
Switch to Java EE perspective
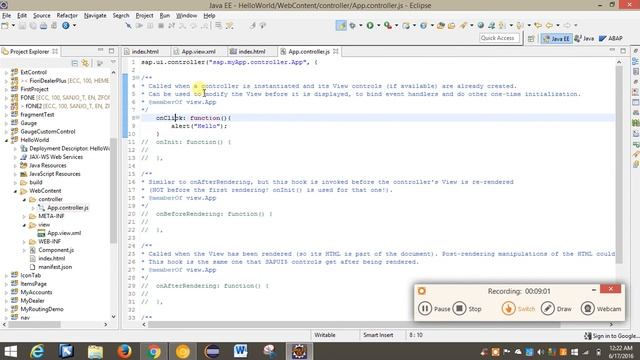click(x=556, y=39)
